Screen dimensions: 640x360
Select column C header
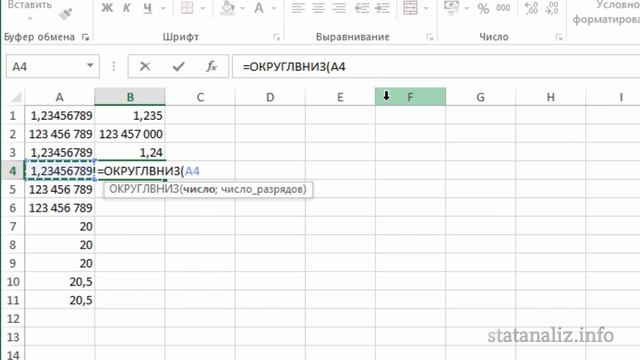(x=200, y=97)
